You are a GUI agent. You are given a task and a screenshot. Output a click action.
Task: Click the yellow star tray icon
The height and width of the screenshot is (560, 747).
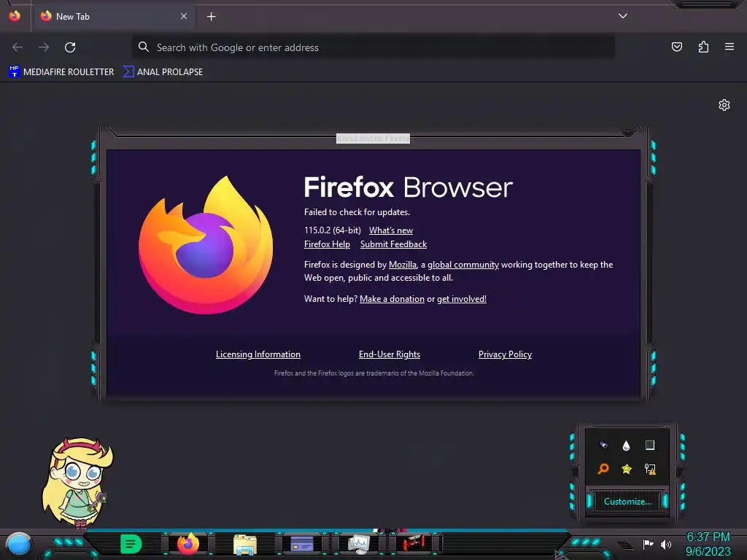(x=627, y=469)
